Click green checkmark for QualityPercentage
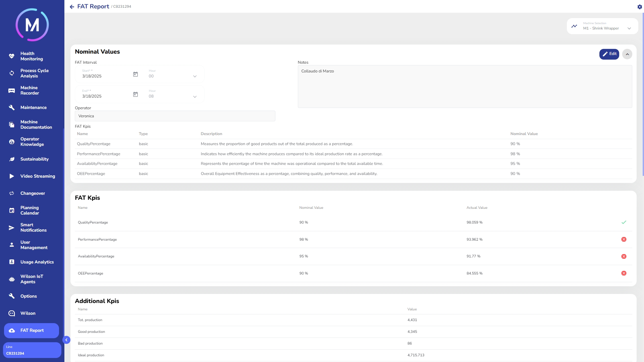This screenshot has height=362, width=644. (624, 222)
